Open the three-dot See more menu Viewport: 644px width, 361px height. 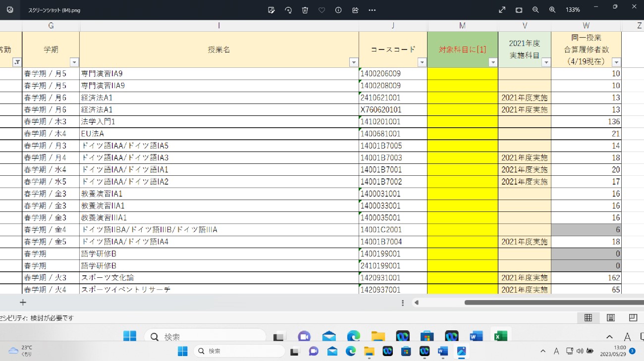click(373, 10)
